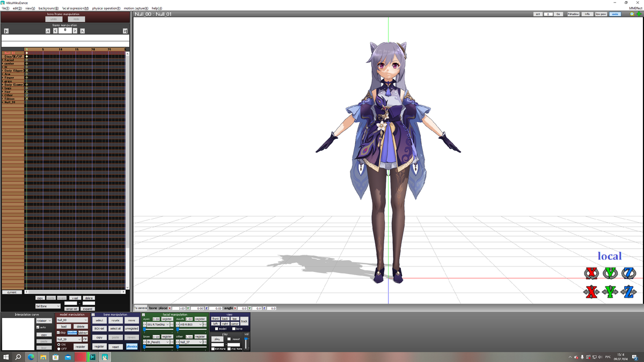The image size is (644, 362).
Task: Toggle the stop frame checkbox
Action: coord(229,349)
